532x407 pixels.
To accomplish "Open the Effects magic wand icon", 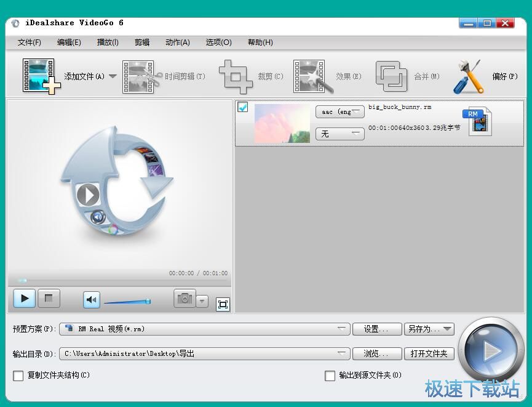I will (x=313, y=77).
